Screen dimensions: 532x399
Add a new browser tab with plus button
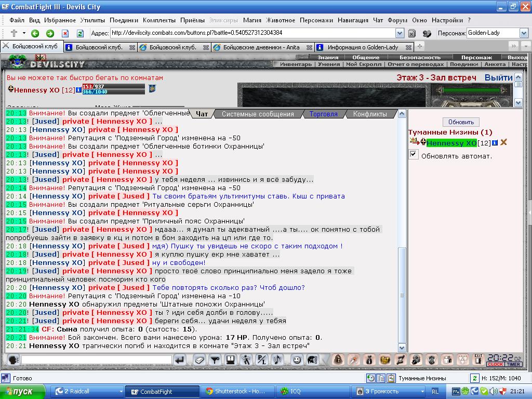[x=420, y=46]
